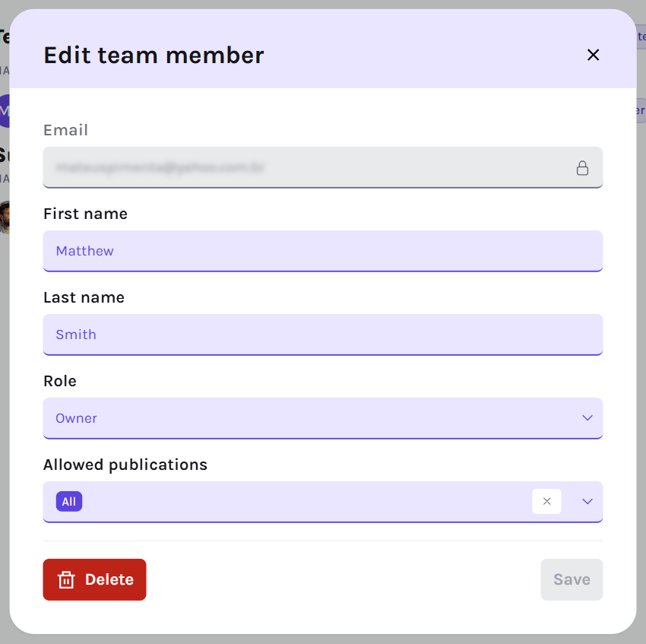Viewport: 646px width, 644px height.
Task: Click the lock icon in Email field
Action: pos(582,168)
